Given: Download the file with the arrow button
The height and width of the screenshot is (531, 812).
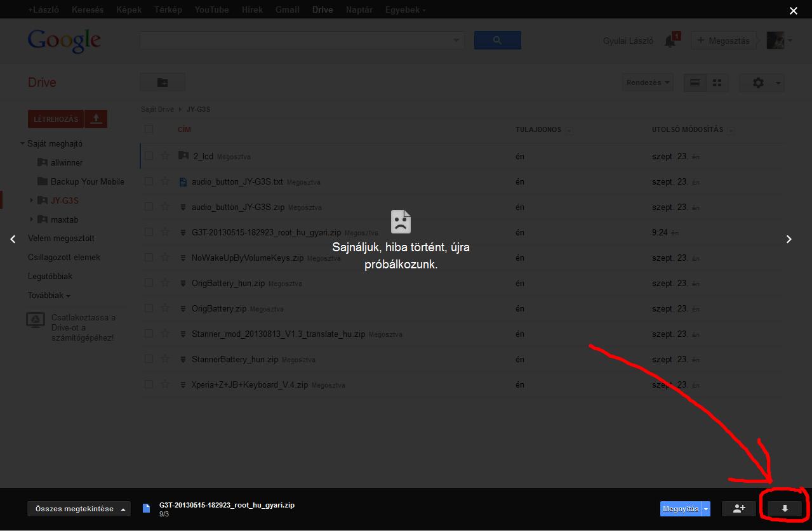Looking at the screenshot, I should pyautogui.click(x=785, y=509).
